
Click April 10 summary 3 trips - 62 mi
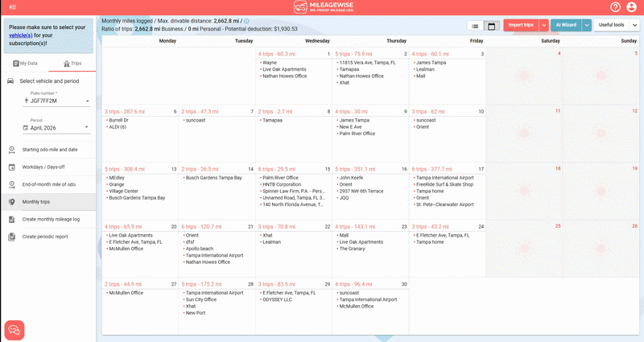(x=427, y=112)
